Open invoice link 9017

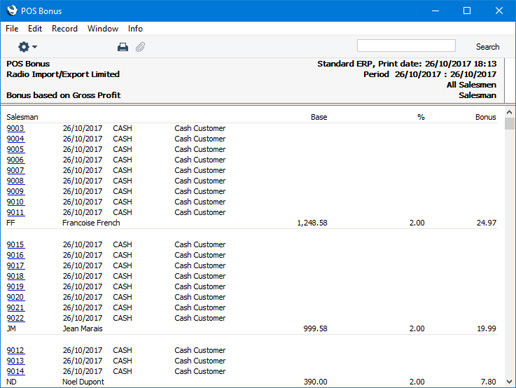15,266
